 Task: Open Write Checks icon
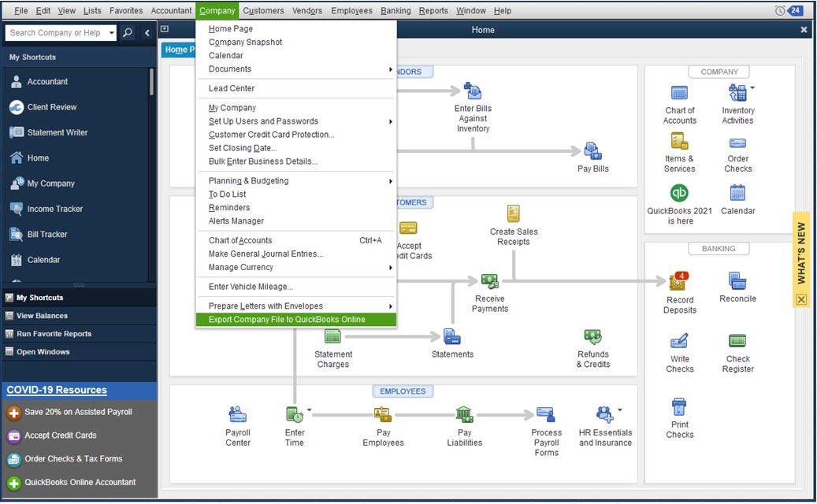tap(679, 341)
